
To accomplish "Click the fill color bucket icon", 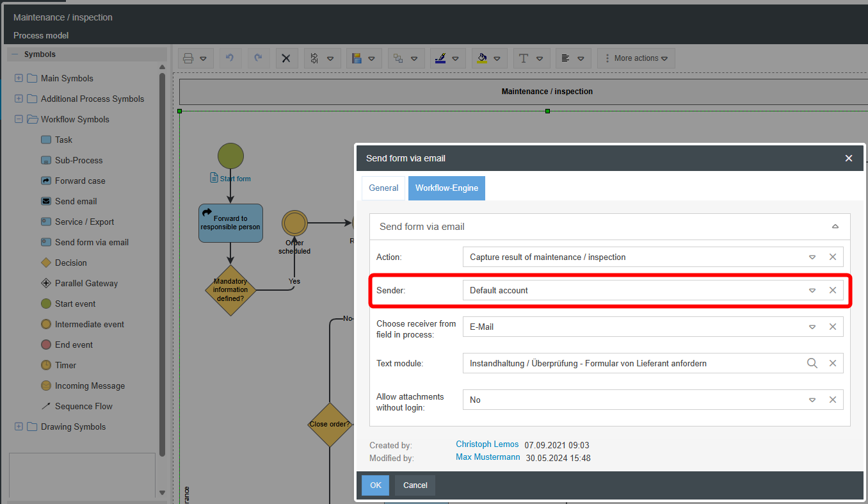I will (x=483, y=58).
